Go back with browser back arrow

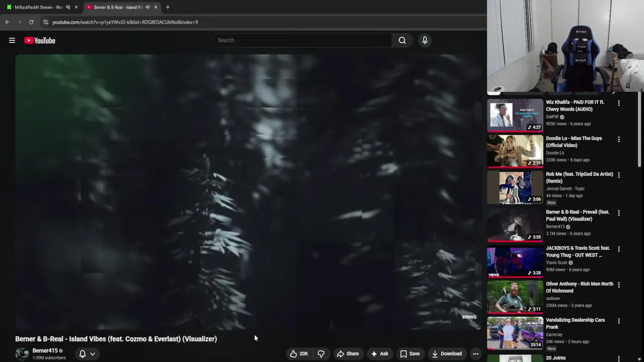(8, 22)
